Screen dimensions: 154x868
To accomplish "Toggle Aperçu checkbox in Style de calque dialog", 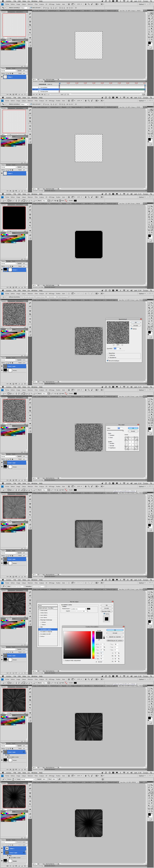I will (x=104, y=614).
